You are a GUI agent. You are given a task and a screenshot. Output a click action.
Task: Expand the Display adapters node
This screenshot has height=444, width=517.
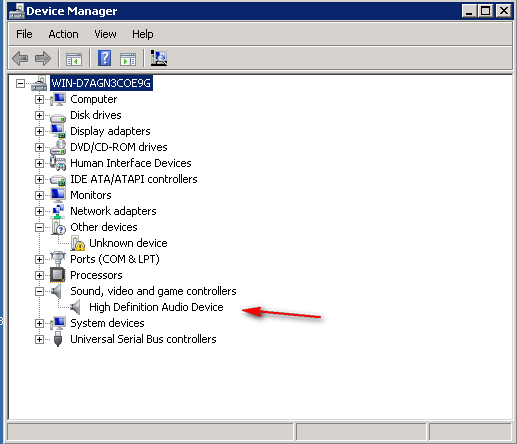point(39,131)
